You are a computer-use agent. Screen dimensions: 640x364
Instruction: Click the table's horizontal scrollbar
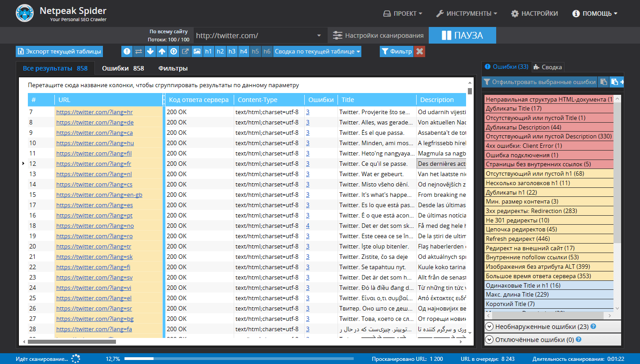tap(72, 342)
